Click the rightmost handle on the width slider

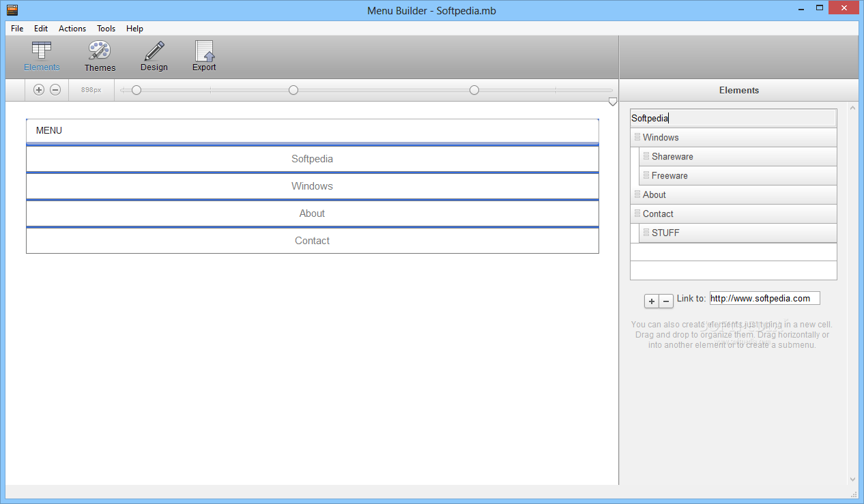point(474,90)
